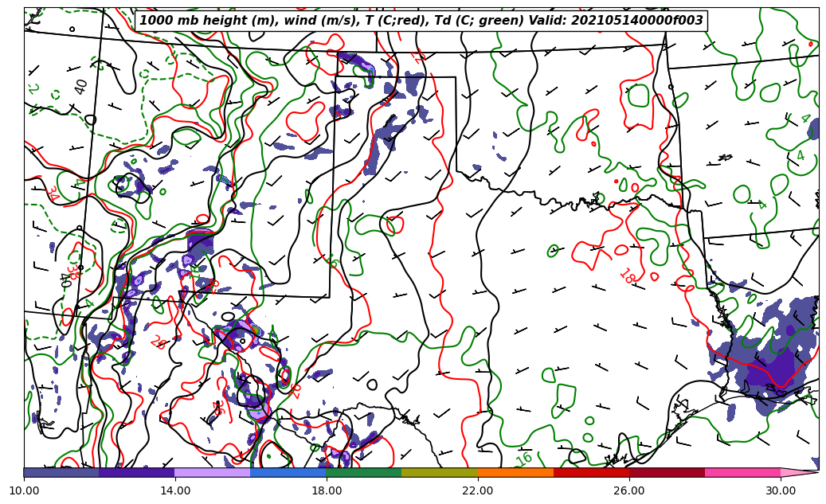Viewport: 826px width, 504px height.
Task: Click the hot pink colorbar segment
Action: click(x=742, y=472)
